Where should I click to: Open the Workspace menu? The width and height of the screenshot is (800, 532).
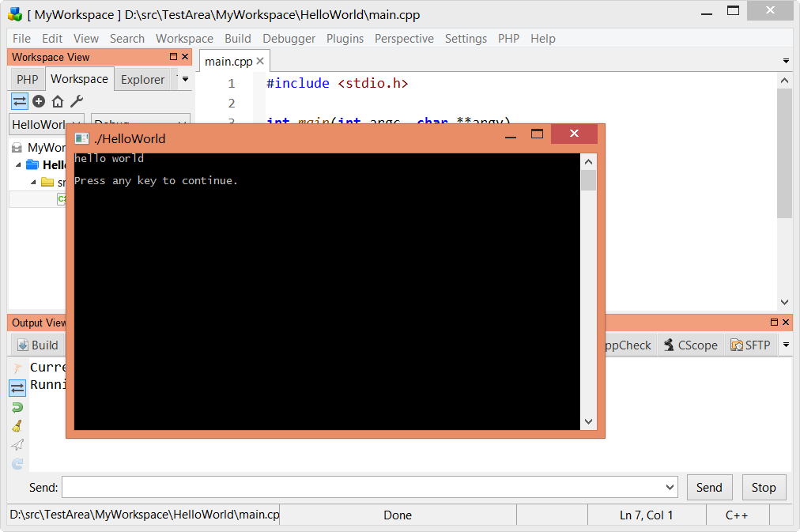click(x=184, y=38)
